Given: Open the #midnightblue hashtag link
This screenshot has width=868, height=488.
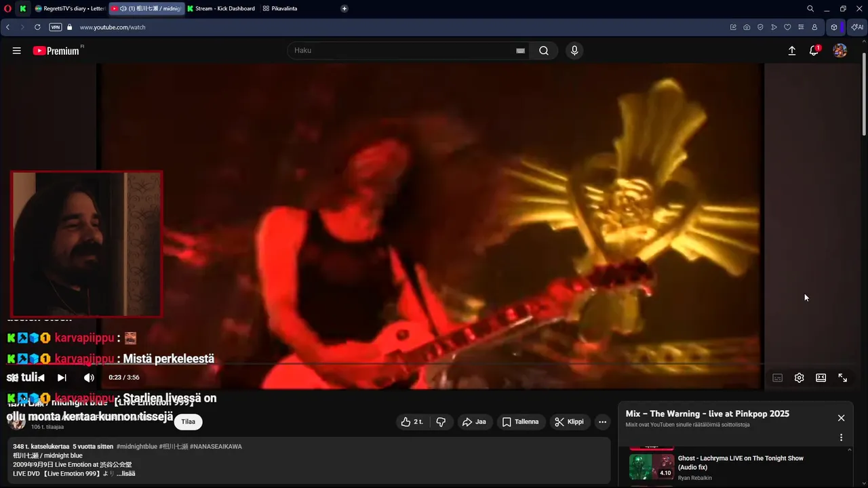Looking at the screenshot, I should coord(137,447).
